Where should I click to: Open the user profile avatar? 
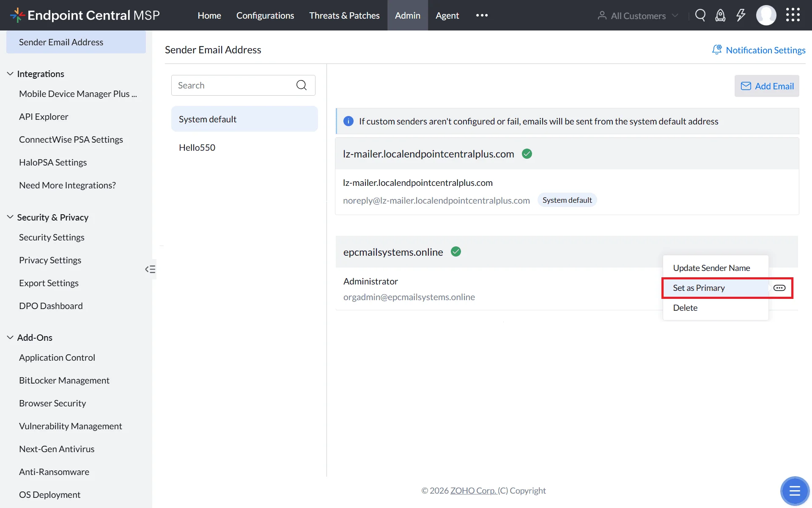click(x=766, y=15)
